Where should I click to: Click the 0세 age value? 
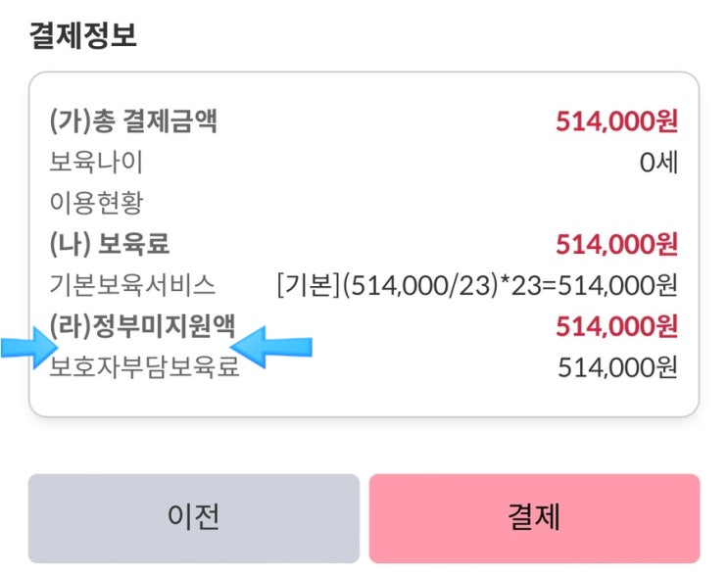(x=657, y=162)
